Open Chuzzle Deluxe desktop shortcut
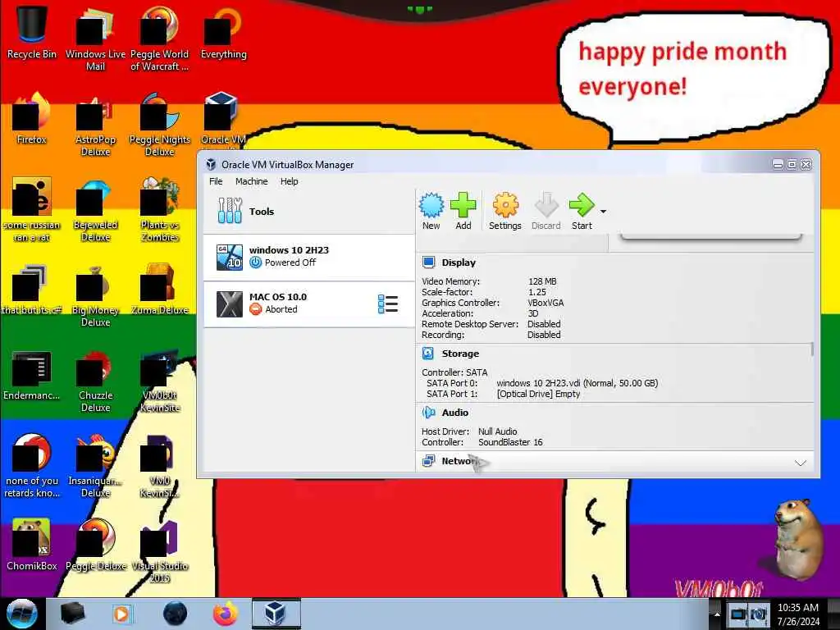Screen dimensions: 840x630 click(95, 382)
